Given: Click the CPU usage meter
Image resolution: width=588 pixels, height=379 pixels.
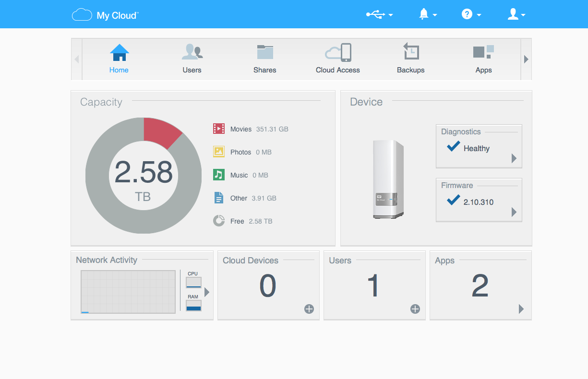Looking at the screenshot, I should pos(193,283).
